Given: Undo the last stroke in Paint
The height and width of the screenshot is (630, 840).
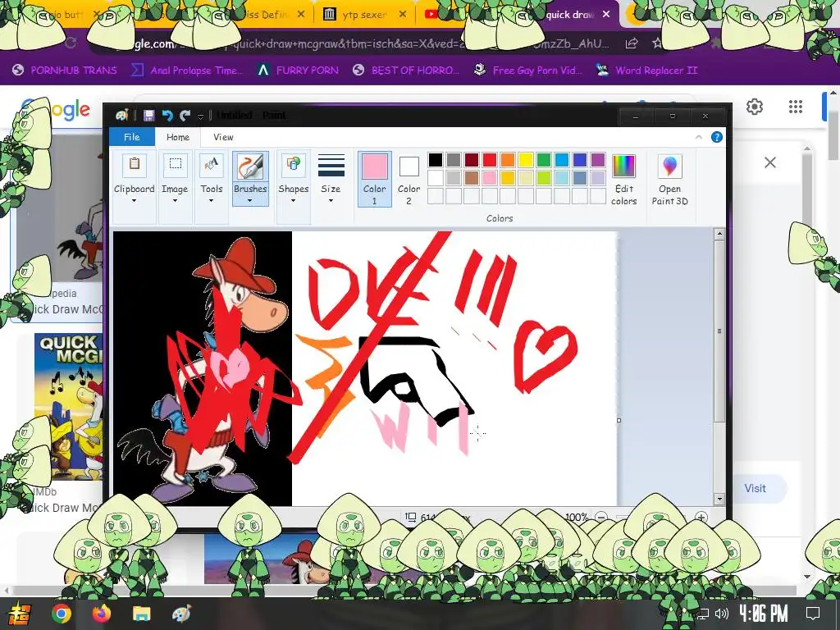Looking at the screenshot, I should 167,115.
